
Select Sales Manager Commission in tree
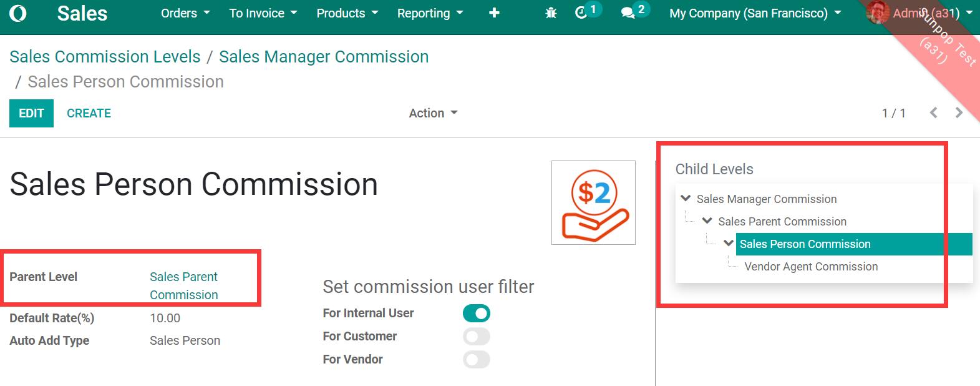[767, 199]
